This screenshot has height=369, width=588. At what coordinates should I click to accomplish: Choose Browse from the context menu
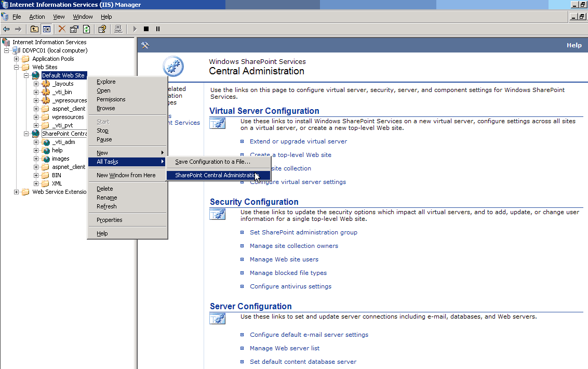[127, 108]
